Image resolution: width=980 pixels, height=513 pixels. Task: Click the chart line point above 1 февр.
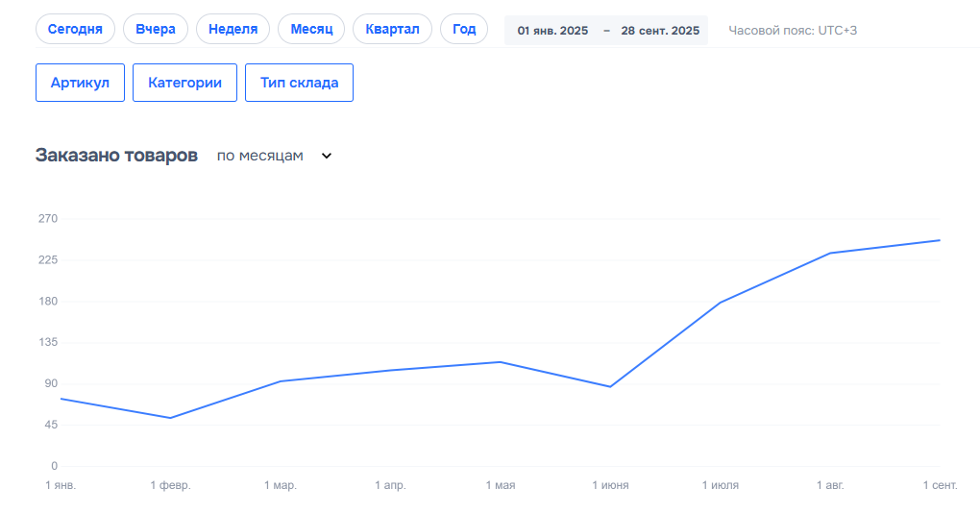click(x=170, y=418)
